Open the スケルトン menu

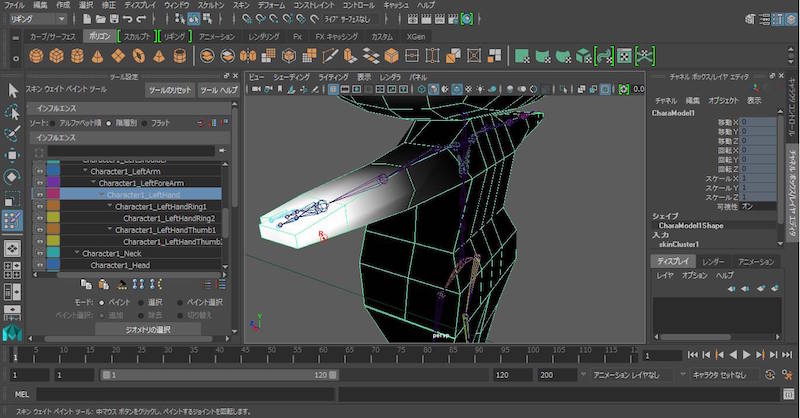210,5
